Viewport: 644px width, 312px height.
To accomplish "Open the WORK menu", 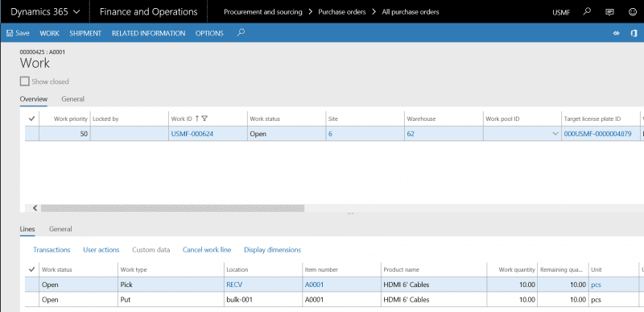I will coord(49,33).
